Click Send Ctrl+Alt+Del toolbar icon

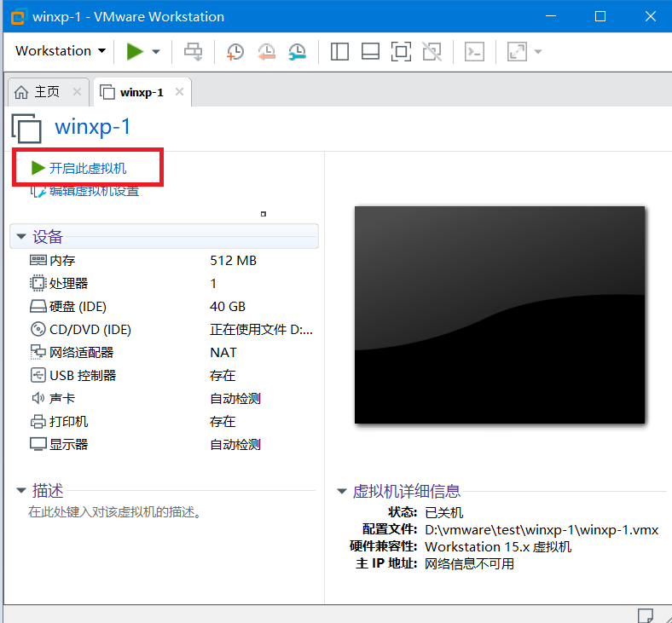(x=194, y=51)
